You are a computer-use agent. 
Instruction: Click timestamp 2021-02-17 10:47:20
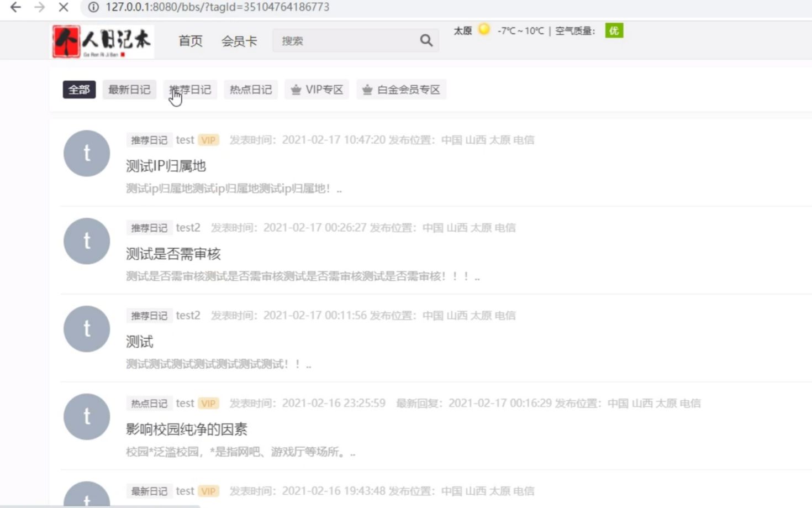coord(334,140)
